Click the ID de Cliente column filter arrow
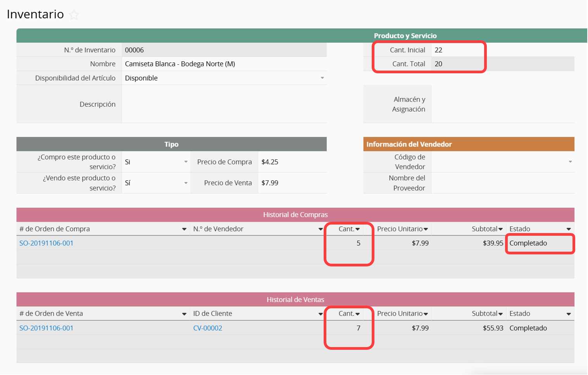Viewport: 588px width, 375px height. (321, 314)
